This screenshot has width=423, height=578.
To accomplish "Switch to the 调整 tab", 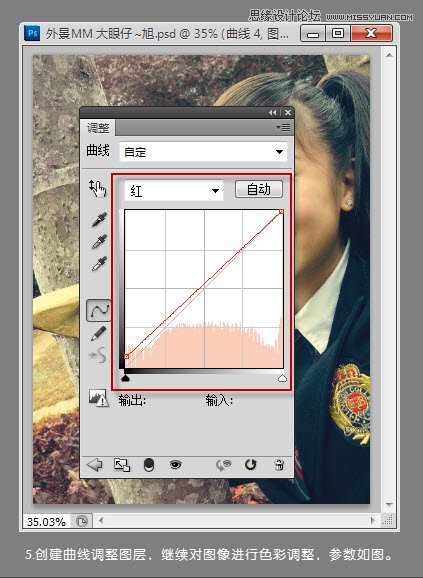I will click(98, 128).
